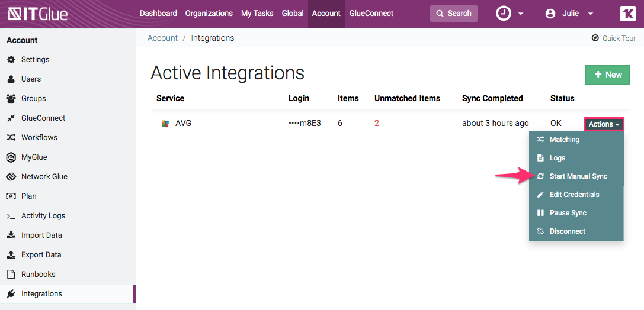Click the Quick Tour compass icon

595,38
